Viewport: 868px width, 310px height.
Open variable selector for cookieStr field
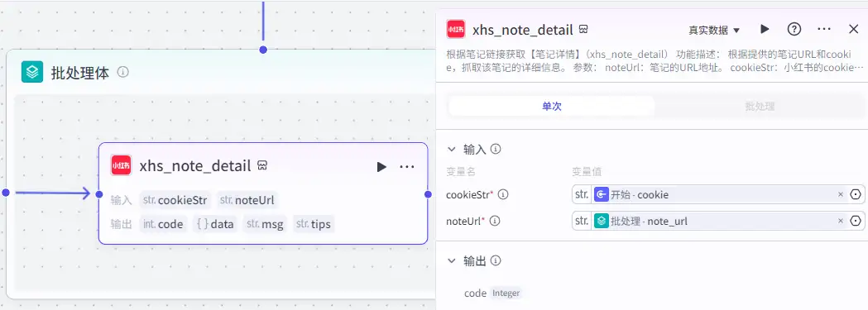click(856, 194)
